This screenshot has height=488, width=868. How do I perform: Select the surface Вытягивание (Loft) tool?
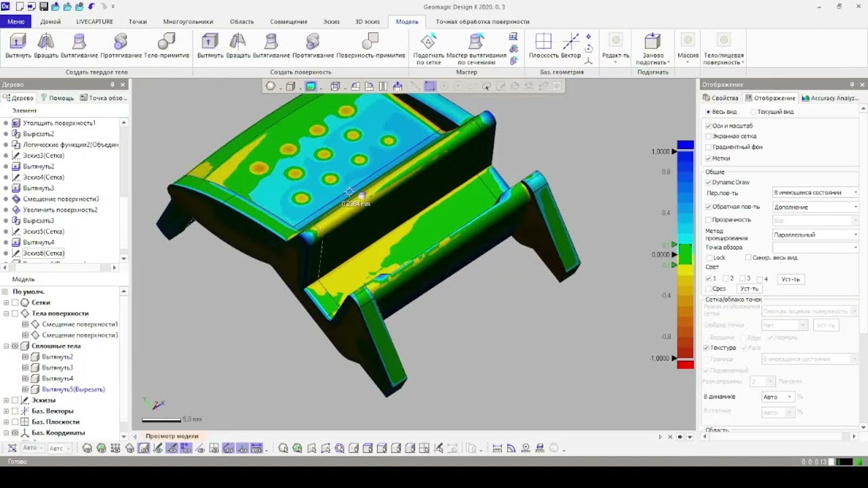[x=271, y=45]
